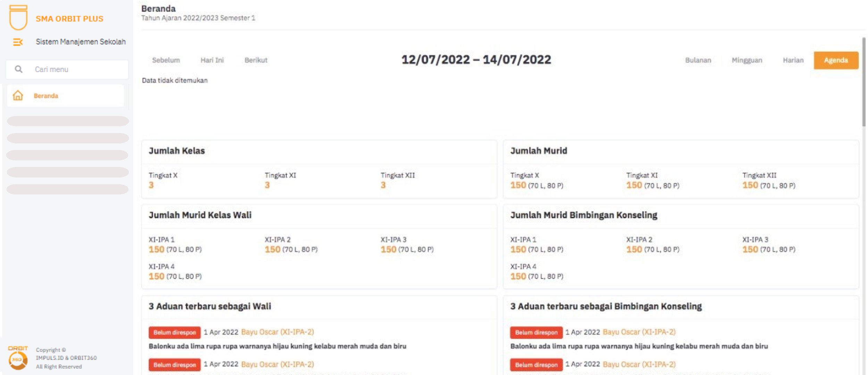868x375 pixels.
Task: Click second Belum direspon badge under Bimbingan Konseling
Action: coord(536,365)
